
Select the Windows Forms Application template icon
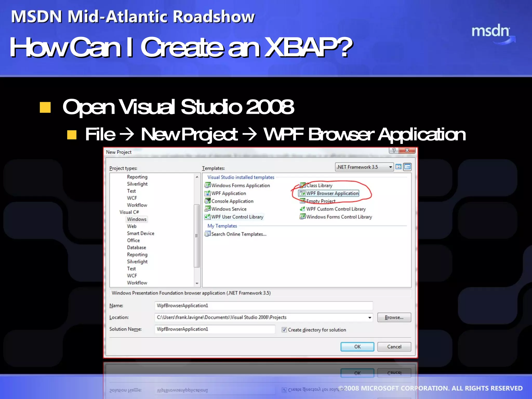[207, 185]
